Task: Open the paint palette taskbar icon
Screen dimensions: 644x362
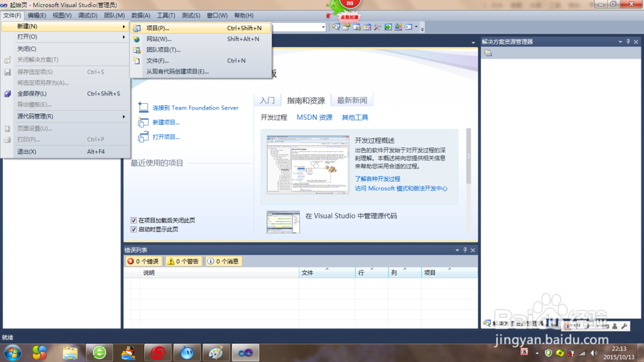Action: click(216, 352)
